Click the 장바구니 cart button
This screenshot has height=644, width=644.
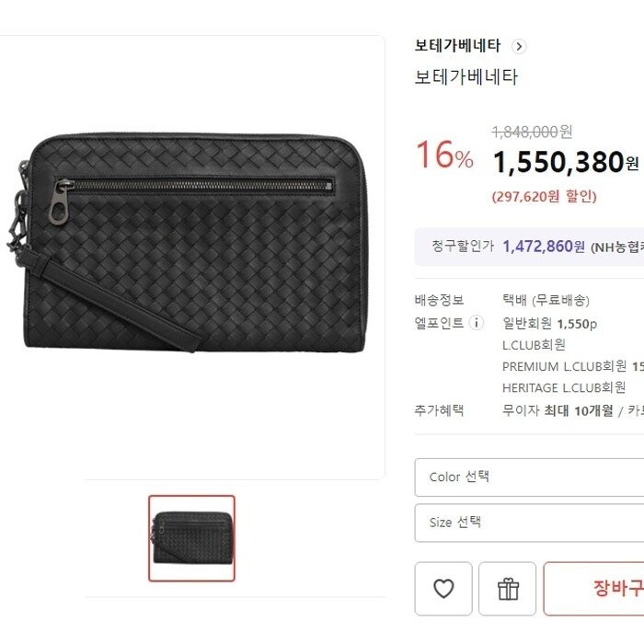[594, 589]
